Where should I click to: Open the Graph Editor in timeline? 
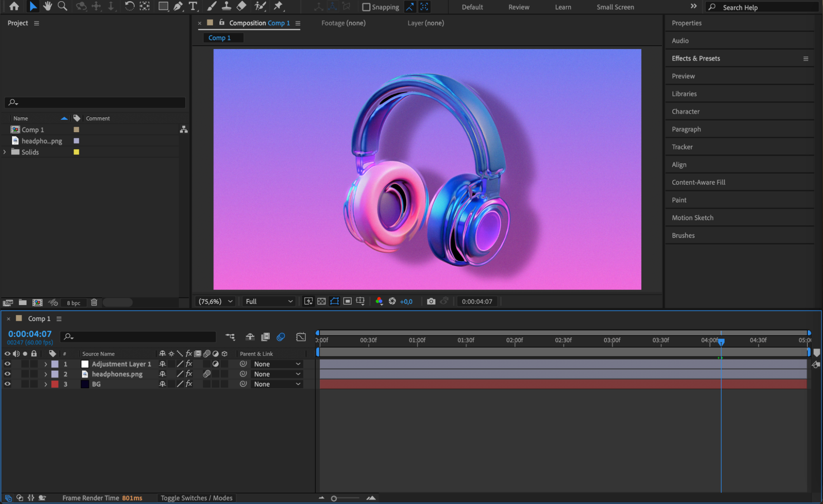point(301,337)
